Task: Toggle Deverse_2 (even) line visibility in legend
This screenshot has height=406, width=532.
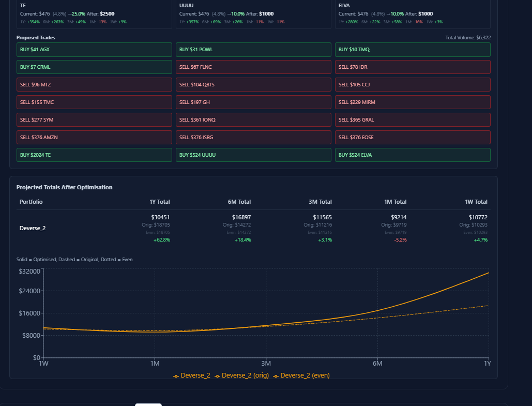Action: click(x=305, y=375)
